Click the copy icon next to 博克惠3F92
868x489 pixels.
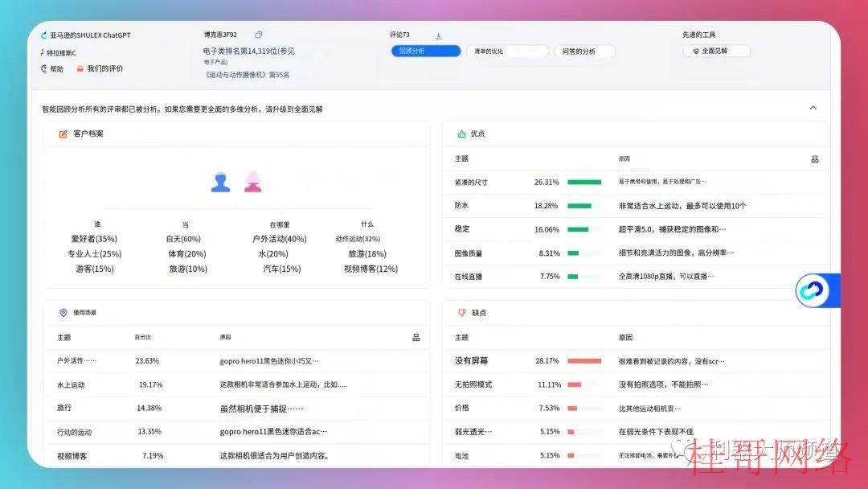(258, 35)
